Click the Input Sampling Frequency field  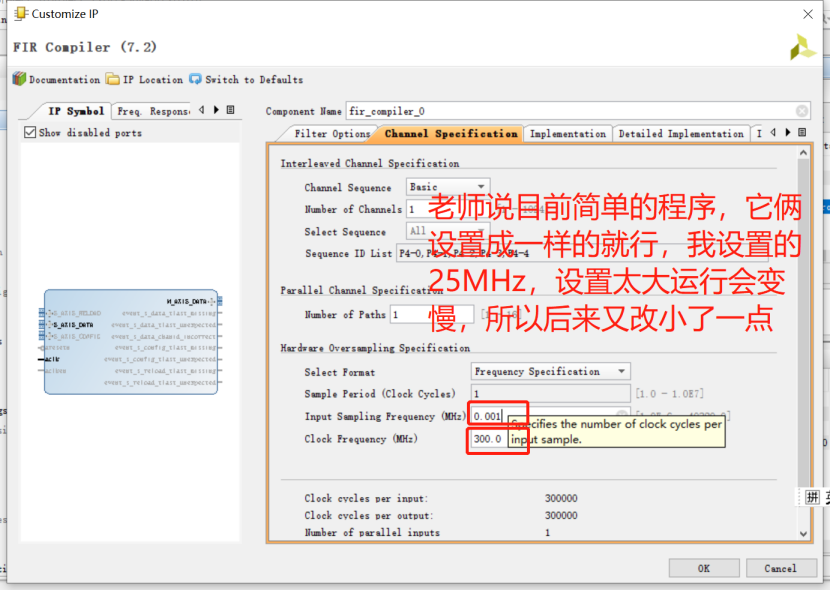[x=551, y=416]
